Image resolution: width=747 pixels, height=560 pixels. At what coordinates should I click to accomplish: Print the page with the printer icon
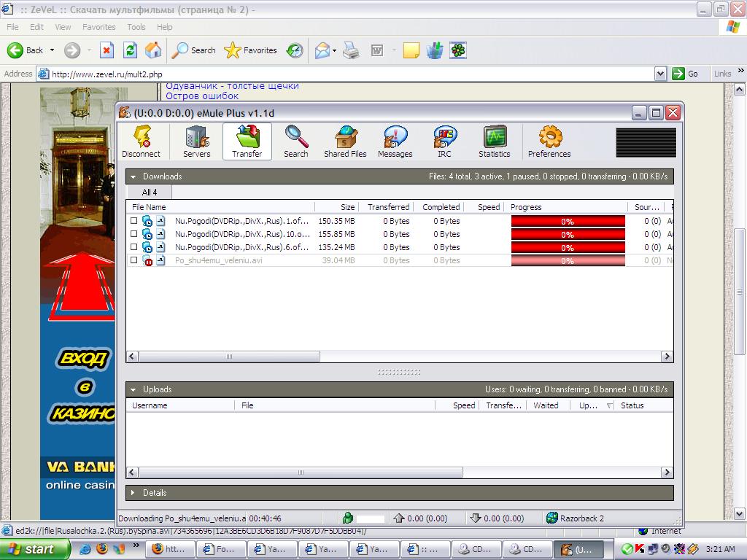(351, 50)
